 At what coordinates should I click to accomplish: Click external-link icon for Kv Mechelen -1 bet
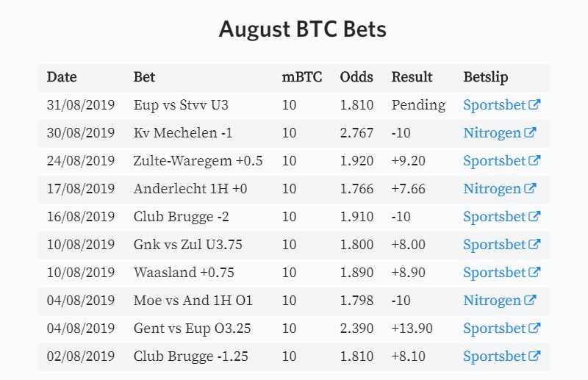coord(530,132)
